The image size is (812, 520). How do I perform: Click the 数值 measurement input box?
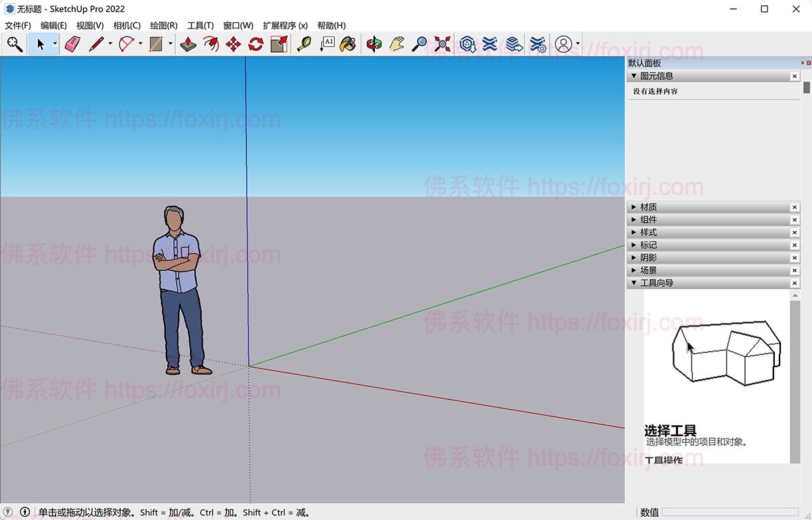[729, 513]
